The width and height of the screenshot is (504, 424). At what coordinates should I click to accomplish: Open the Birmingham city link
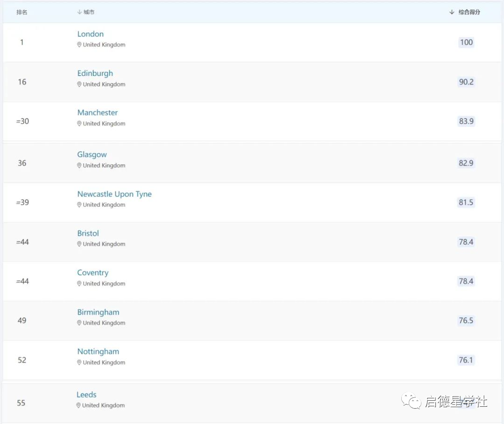tap(98, 313)
